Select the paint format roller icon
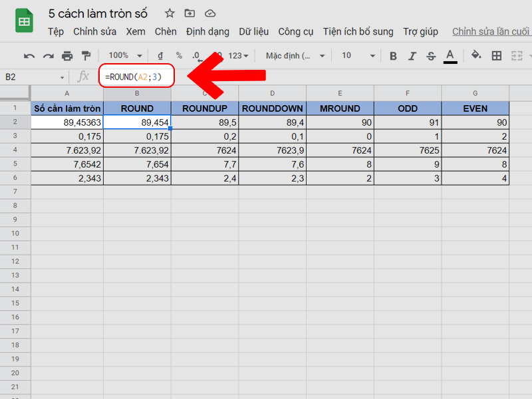The width and height of the screenshot is (532, 399). 86,56
